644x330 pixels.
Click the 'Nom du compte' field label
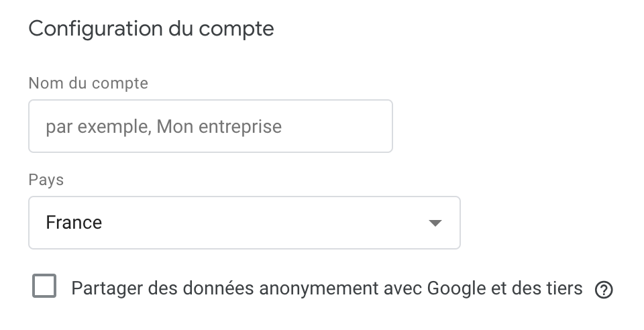tap(89, 83)
